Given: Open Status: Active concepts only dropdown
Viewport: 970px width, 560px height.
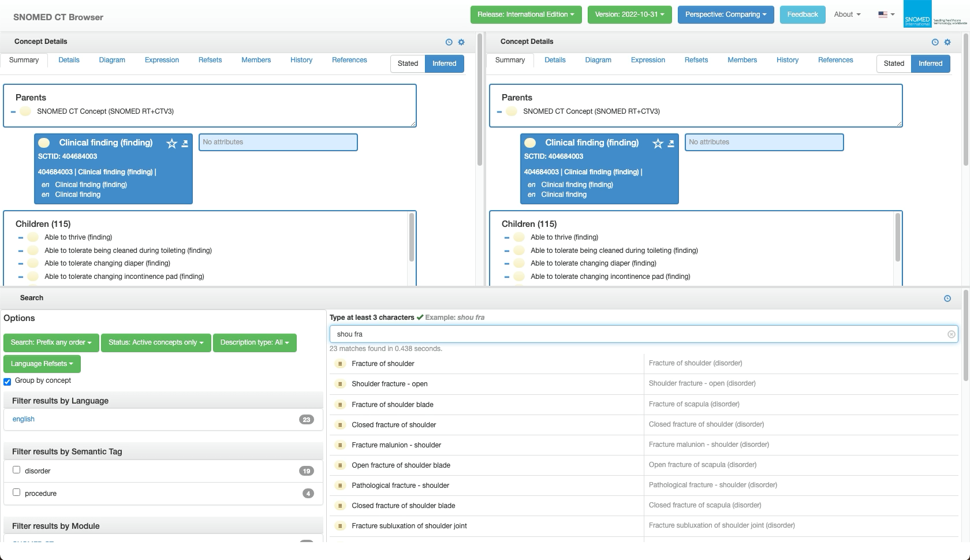Looking at the screenshot, I should tap(156, 343).
